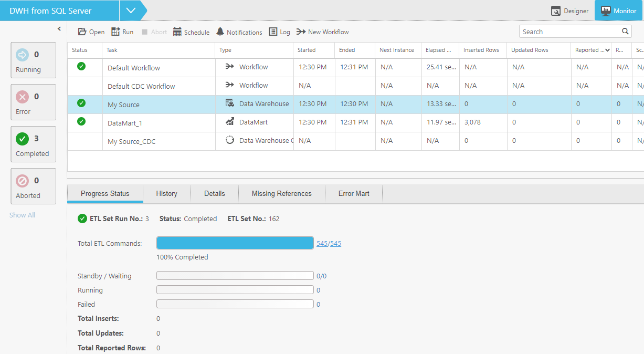Click the Open folder icon in toolbar
Screen dimensions: 644x354
[82, 32]
